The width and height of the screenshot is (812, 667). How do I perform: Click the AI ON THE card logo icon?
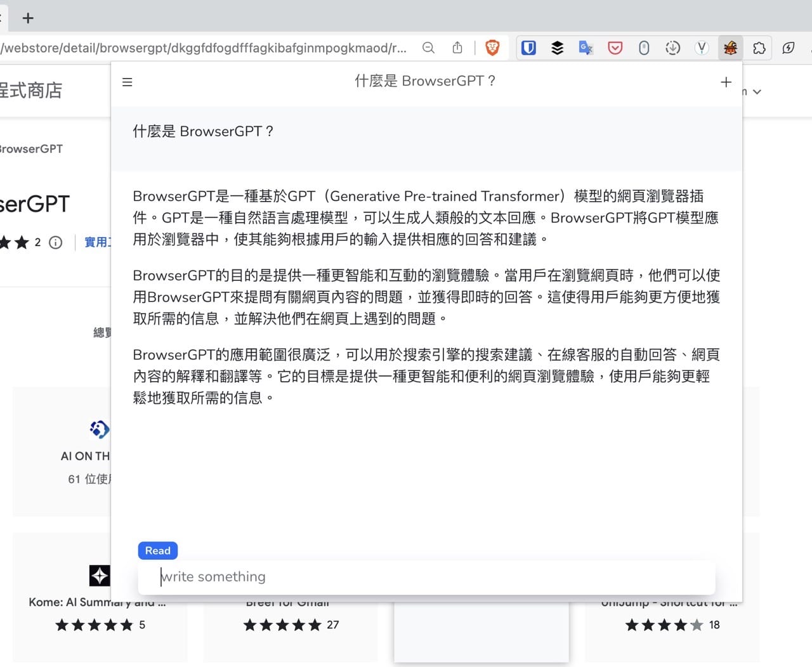tap(100, 429)
